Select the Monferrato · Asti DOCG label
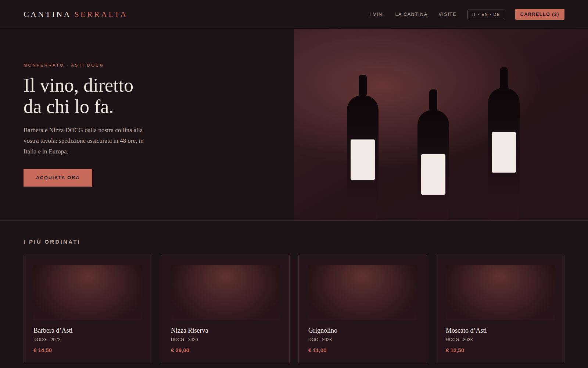 coord(64,65)
